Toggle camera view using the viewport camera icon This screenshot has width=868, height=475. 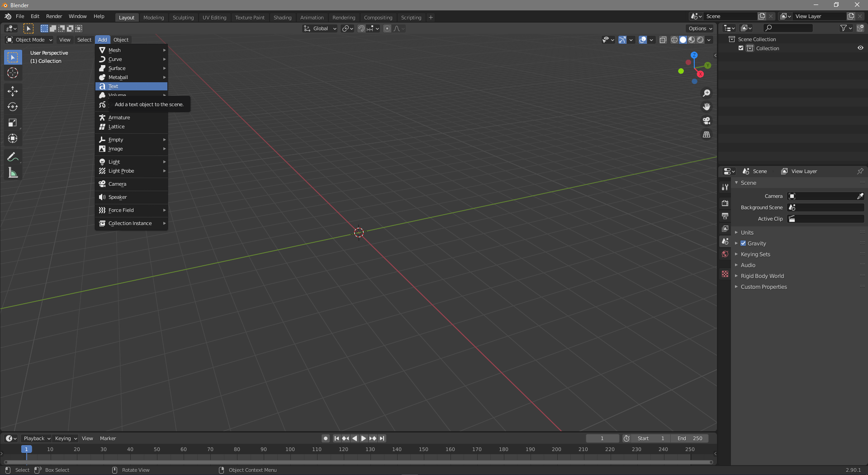click(707, 121)
